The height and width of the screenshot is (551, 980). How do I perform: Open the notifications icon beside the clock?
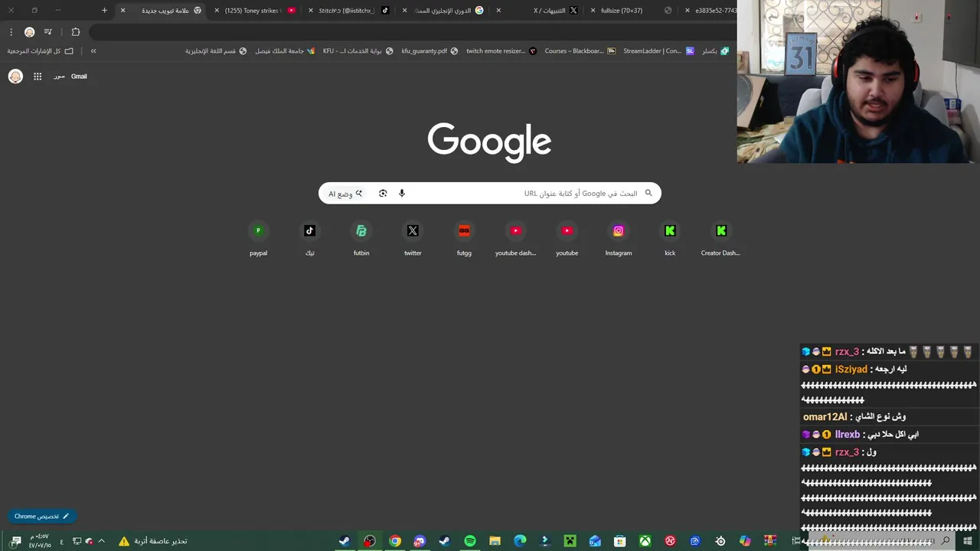(x=16, y=541)
